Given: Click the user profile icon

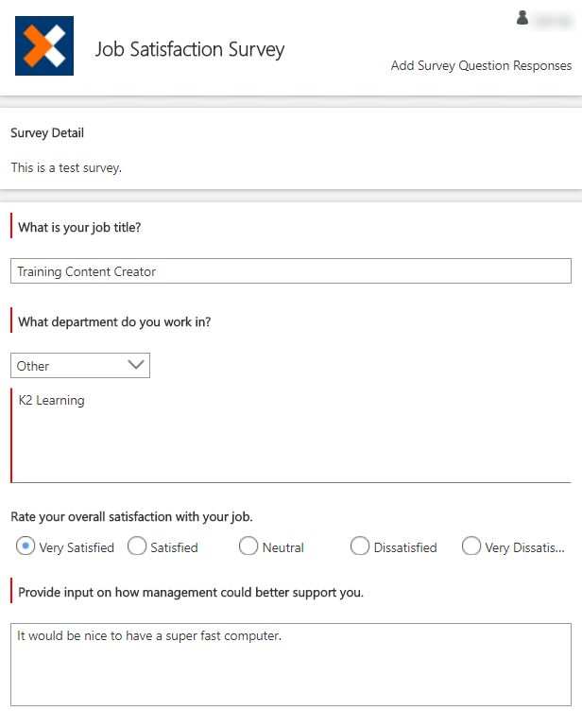Looking at the screenshot, I should 522,18.
